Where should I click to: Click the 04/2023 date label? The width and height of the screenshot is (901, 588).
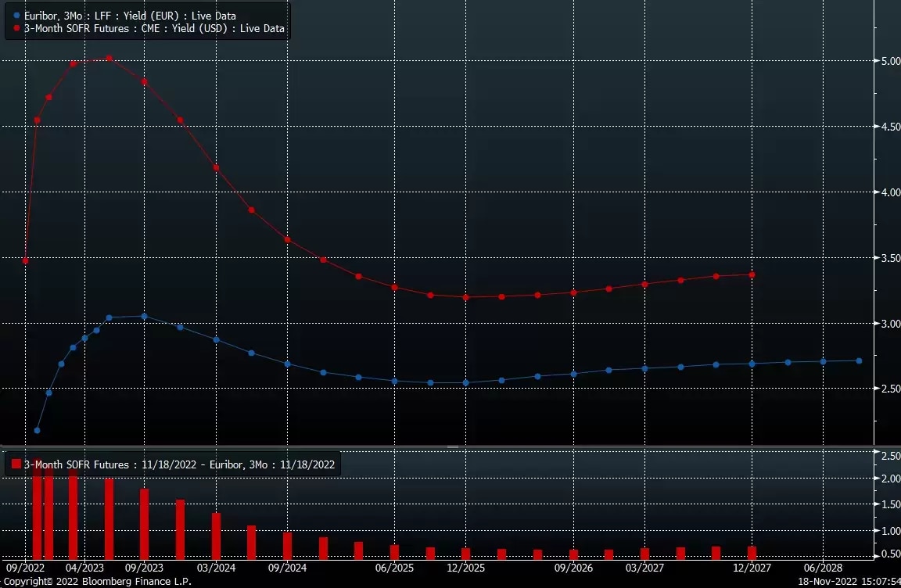pyautogui.click(x=84, y=568)
